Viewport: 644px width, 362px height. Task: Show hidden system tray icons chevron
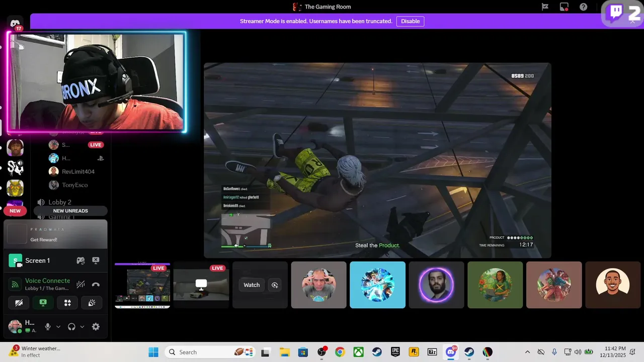point(527,352)
